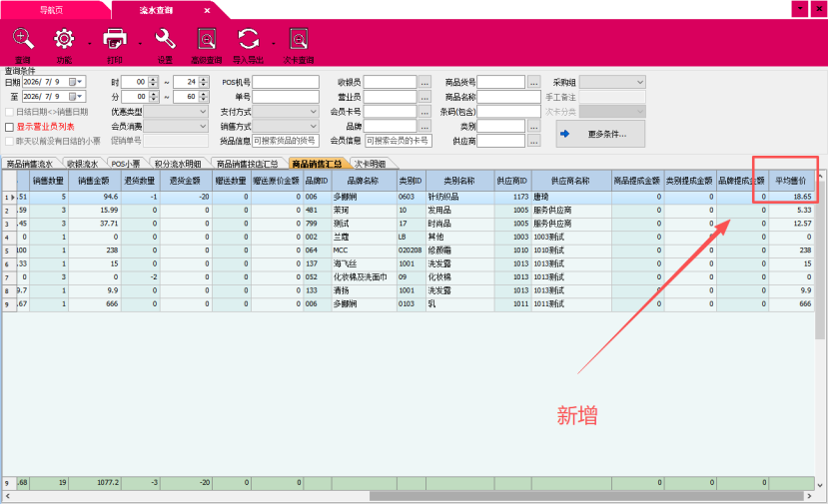Screen dimensions: 828x504
Task: Click the 查询 magnifier toolbar icon
Action: point(23,39)
